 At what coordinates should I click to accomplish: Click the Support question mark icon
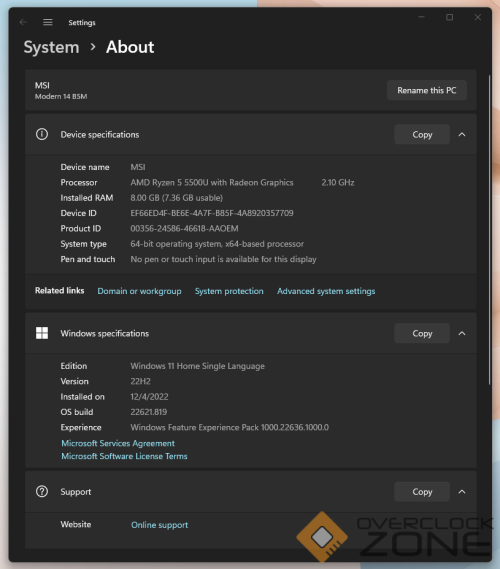[42, 491]
